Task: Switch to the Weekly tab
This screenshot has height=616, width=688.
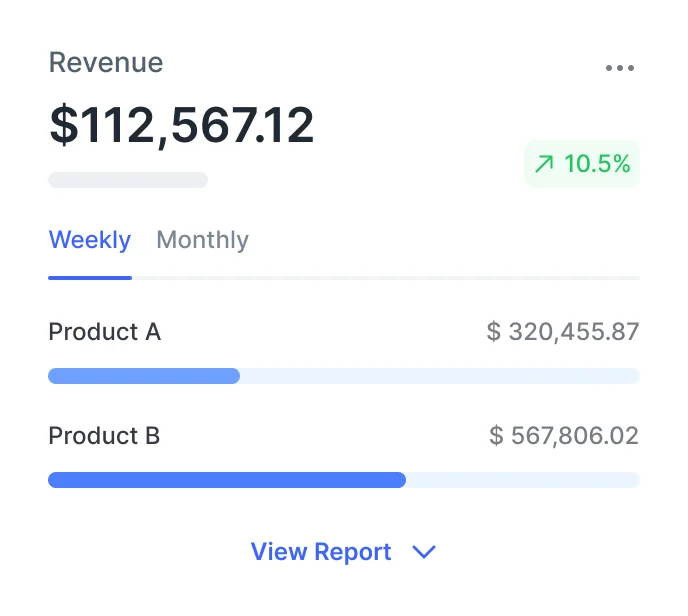Action: pyautogui.click(x=90, y=240)
